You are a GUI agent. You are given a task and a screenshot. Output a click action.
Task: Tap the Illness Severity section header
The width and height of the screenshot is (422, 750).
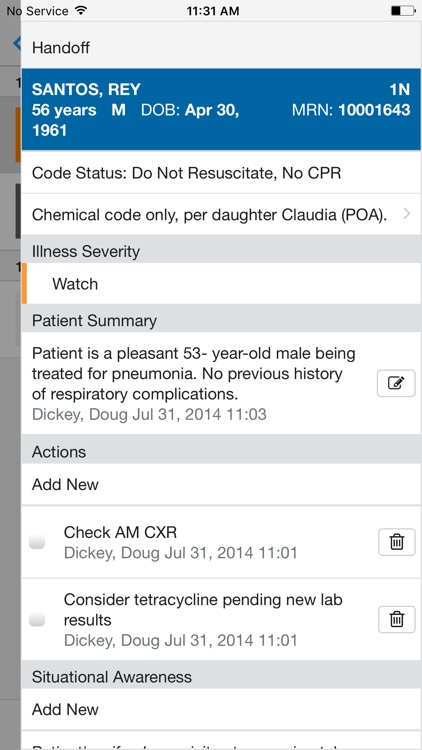click(222, 252)
